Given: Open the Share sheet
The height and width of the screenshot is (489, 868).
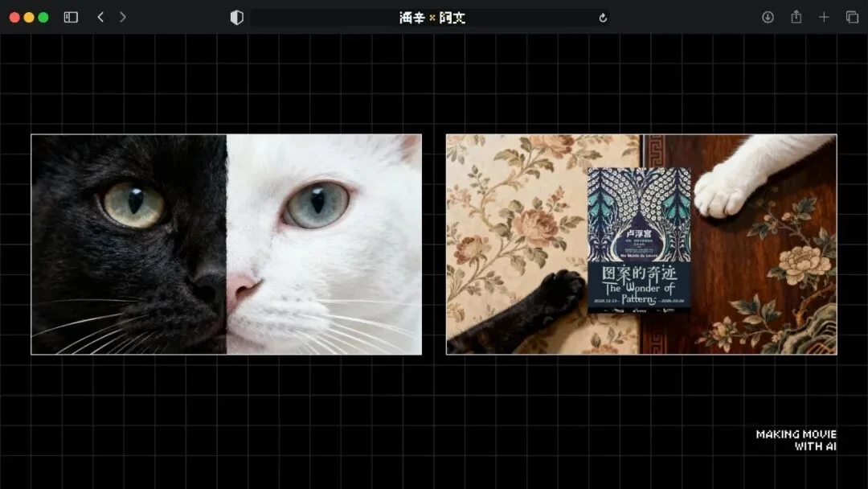Looking at the screenshot, I should [x=796, y=16].
